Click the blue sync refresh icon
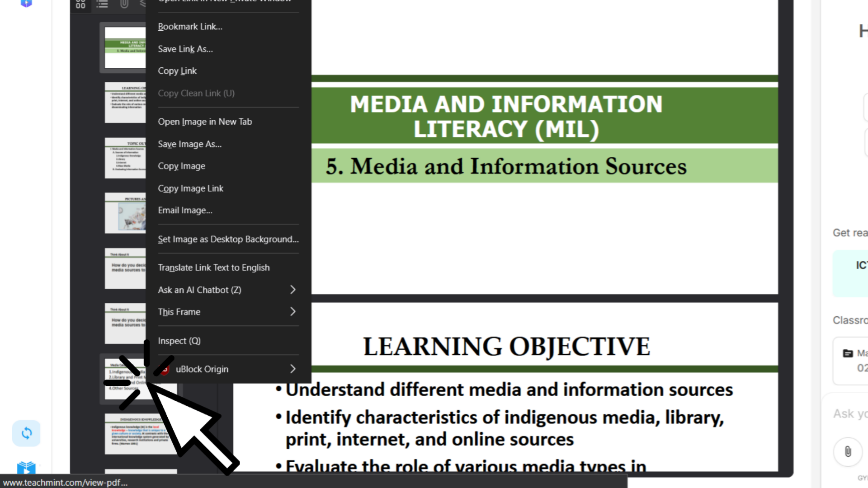Image resolution: width=868 pixels, height=488 pixels. tap(26, 433)
